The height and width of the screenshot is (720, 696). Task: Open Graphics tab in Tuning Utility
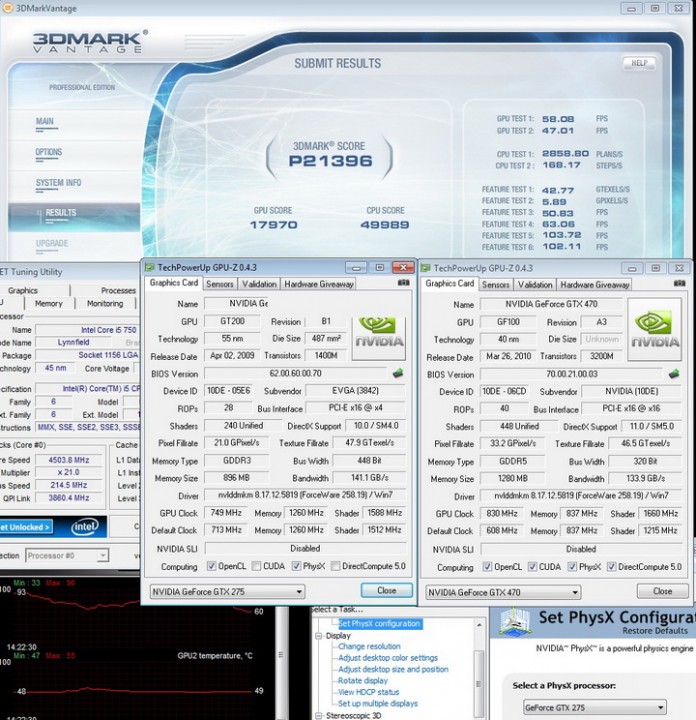[x=22, y=291]
